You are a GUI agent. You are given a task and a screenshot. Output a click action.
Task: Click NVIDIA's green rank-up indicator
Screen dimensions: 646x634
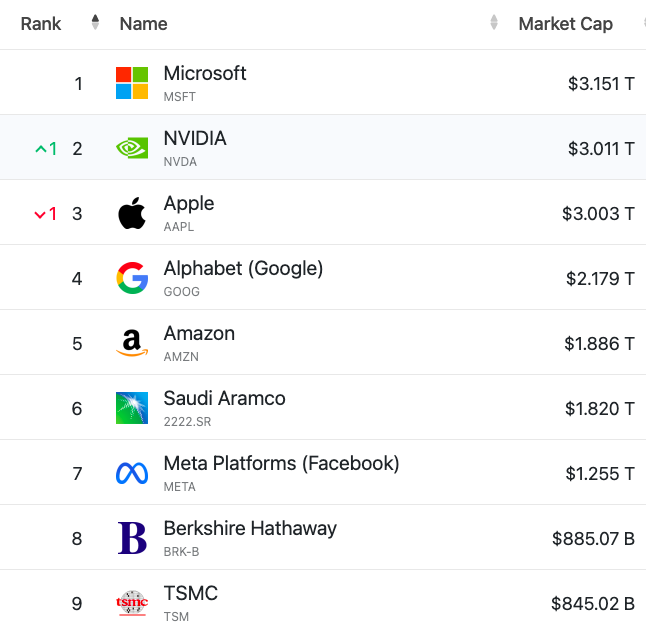click(46, 149)
